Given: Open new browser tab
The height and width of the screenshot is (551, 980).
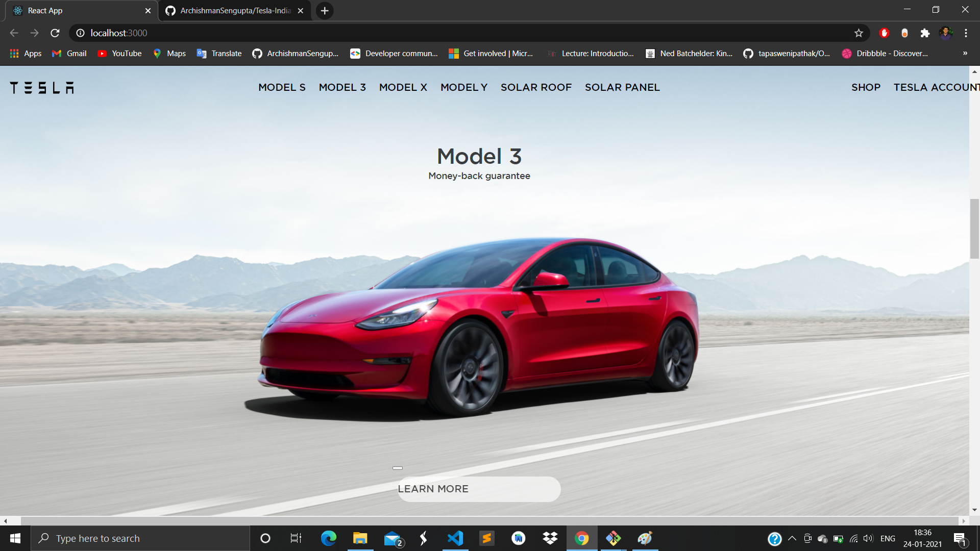Looking at the screenshot, I should pyautogui.click(x=325, y=11).
